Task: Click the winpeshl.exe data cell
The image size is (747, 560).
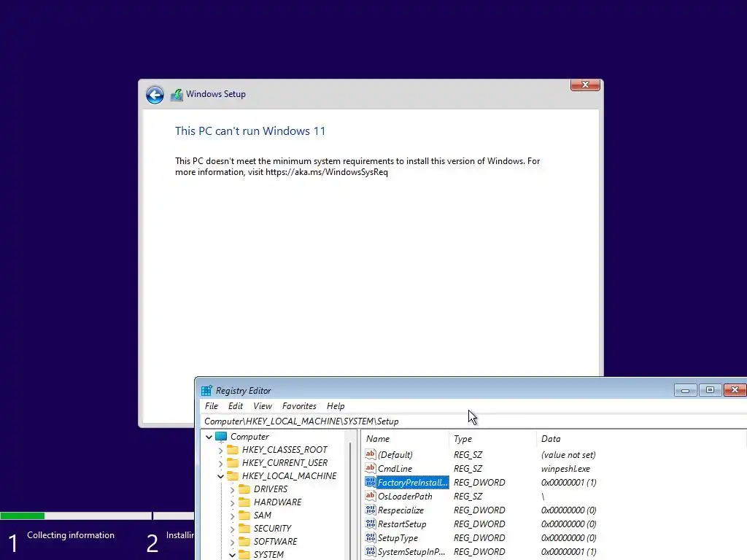Action: coord(565,469)
